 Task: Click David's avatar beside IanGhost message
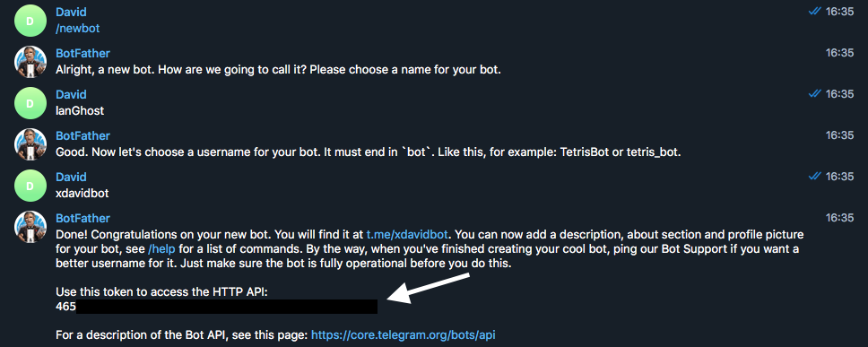coord(30,103)
